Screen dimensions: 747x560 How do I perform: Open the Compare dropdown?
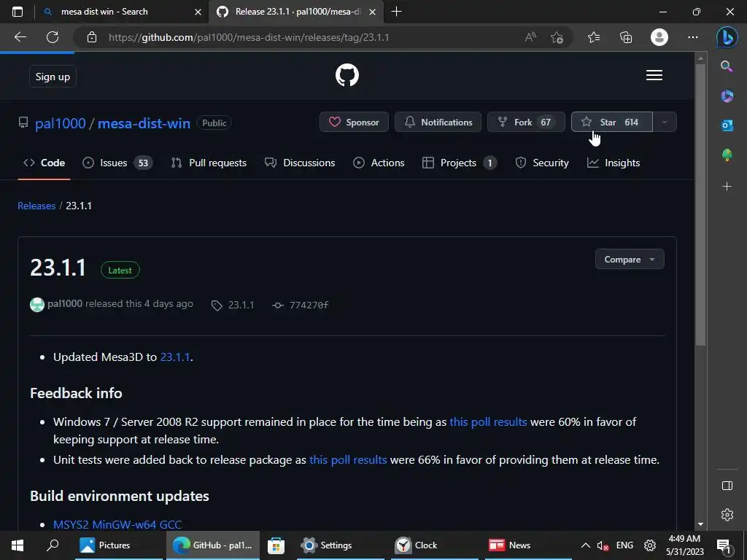click(x=630, y=259)
